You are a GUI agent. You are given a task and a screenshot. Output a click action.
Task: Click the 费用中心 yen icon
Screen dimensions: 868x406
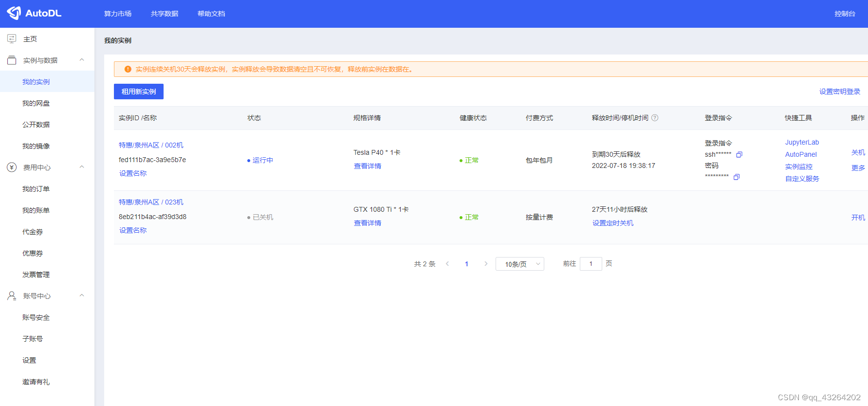12,167
